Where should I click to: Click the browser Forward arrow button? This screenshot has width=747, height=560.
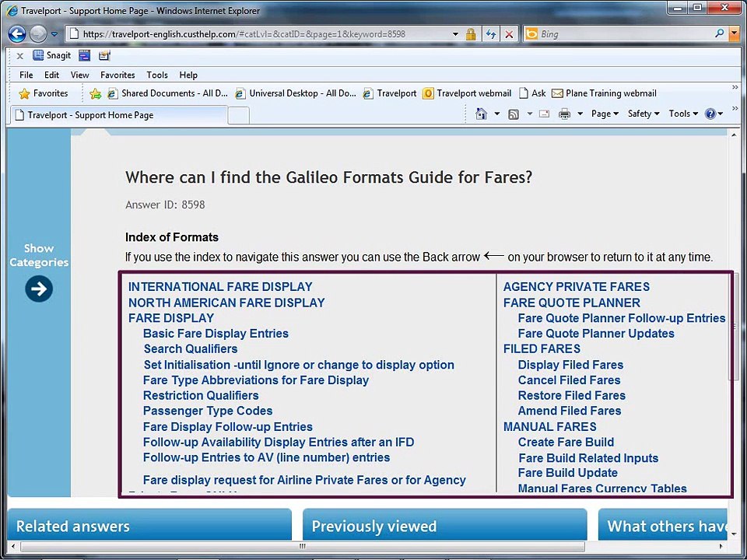tap(37, 33)
